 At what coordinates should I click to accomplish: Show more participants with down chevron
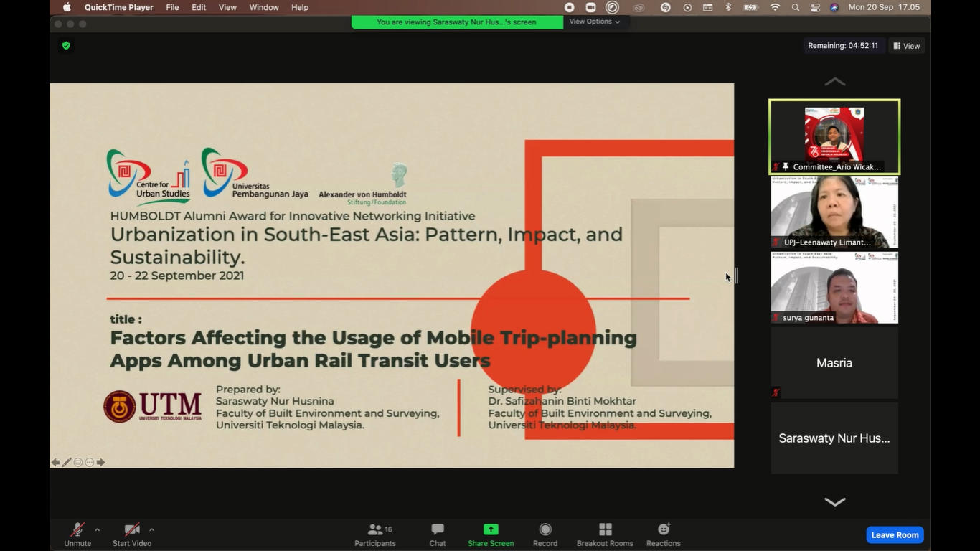[x=834, y=501]
